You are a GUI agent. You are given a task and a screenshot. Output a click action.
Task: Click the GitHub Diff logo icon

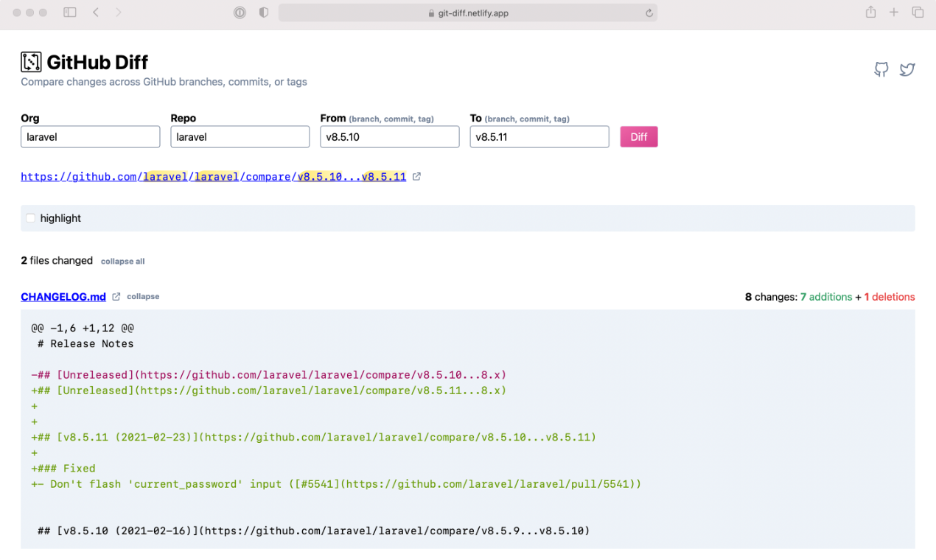[x=30, y=62]
